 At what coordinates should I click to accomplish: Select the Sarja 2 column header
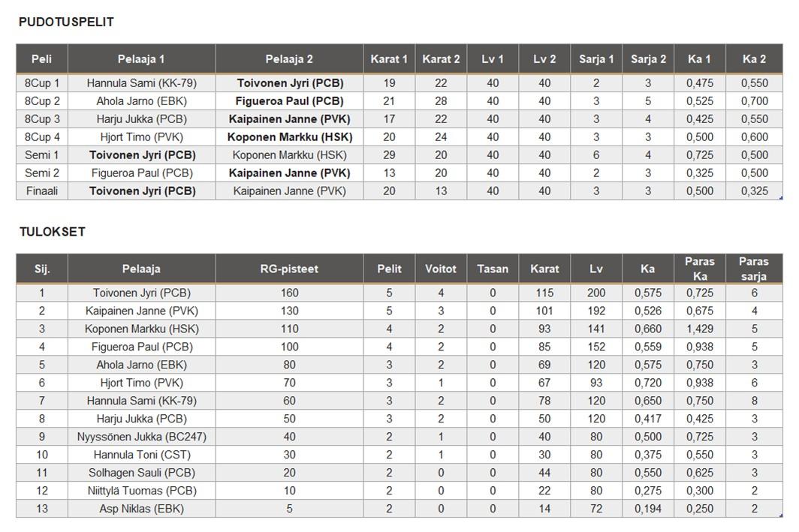click(648, 59)
